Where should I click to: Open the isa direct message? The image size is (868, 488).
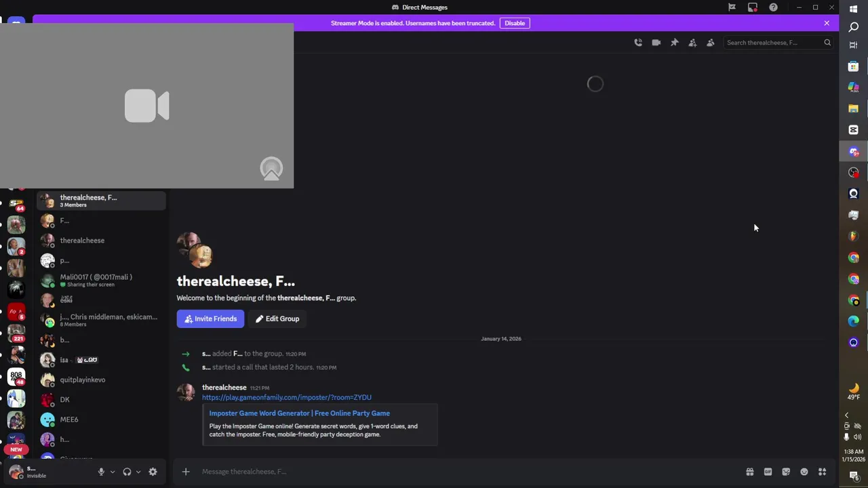[101, 360]
